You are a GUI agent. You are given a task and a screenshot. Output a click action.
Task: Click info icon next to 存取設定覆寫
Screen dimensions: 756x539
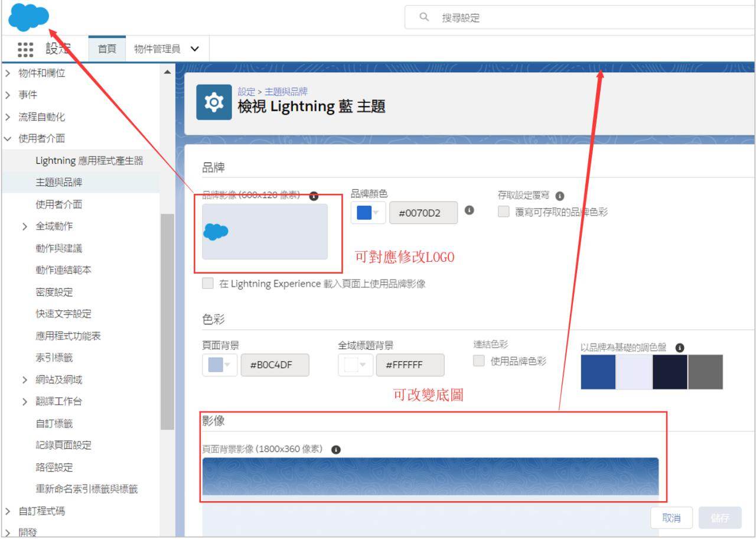pos(560,196)
